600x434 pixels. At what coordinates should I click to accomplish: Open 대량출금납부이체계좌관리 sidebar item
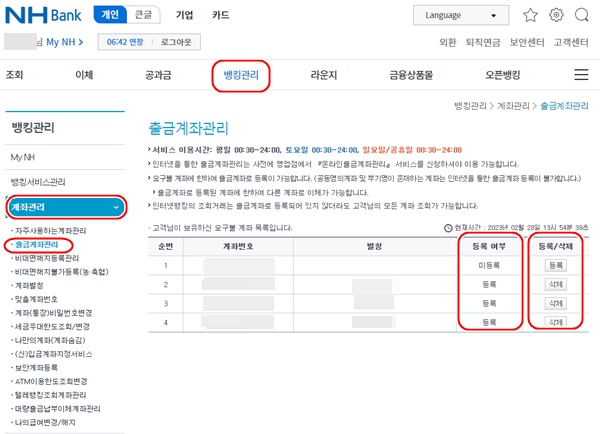[x=57, y=409]
